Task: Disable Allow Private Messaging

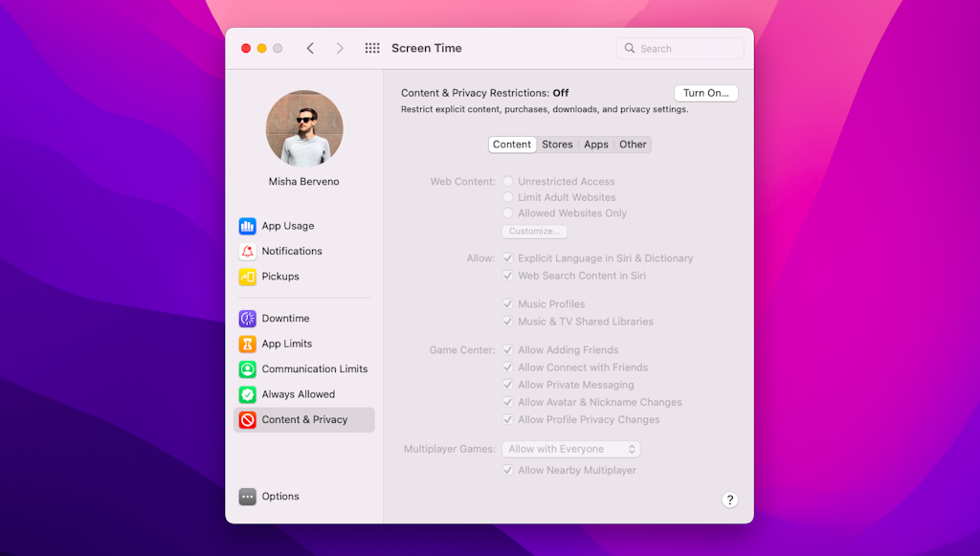Action: click(x=508, y=385)
